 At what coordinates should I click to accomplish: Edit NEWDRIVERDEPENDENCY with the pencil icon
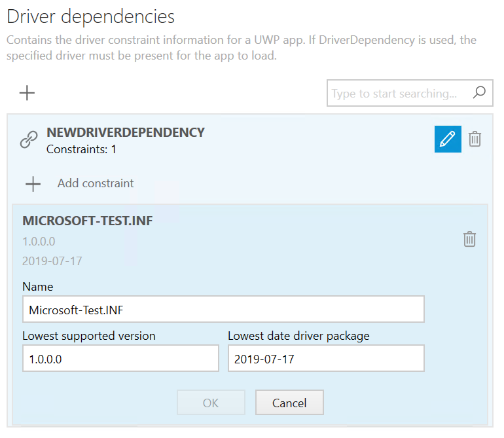448,139
